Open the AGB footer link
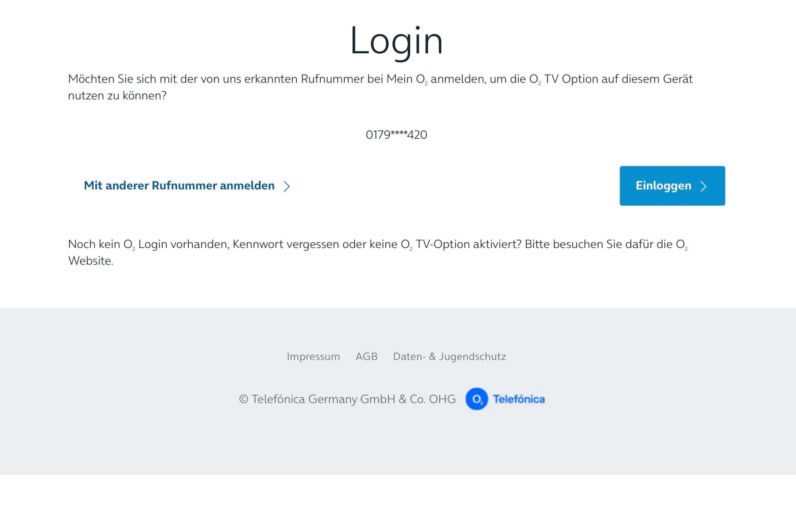Image resolution: width=796 pixels, height=532 pixels. point(366,357)
